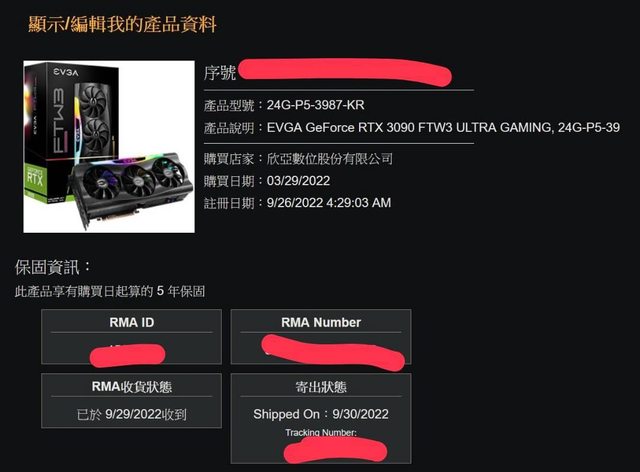The width and height of the screenshot is (640, 472).
Task: Select the product model 24G-P5-3987-KR text
Action: pos(316,105)
